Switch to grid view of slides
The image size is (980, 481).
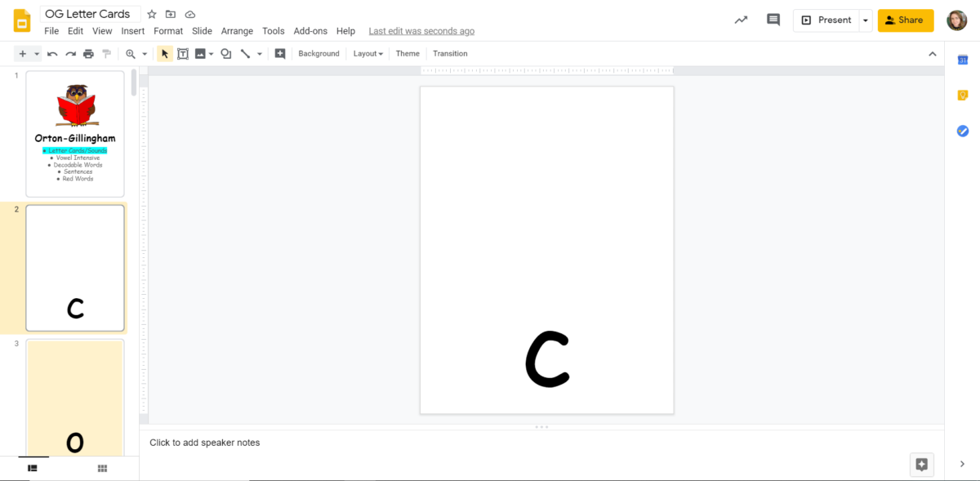coord(102,468)
